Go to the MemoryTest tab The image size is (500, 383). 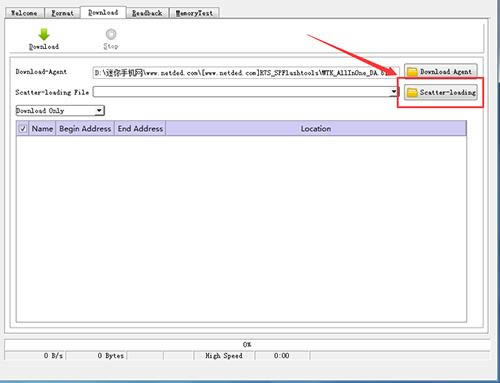coord(194,13)
